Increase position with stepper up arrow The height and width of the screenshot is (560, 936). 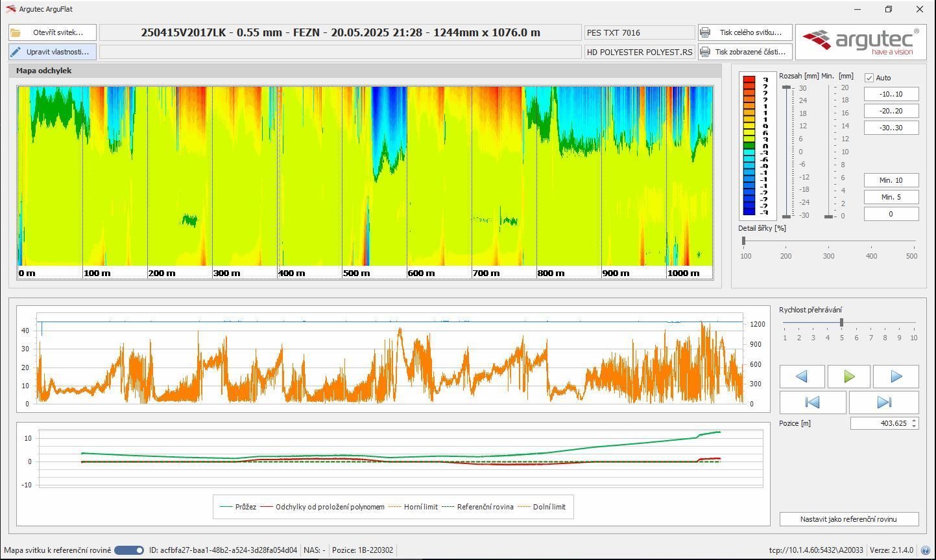914,421
